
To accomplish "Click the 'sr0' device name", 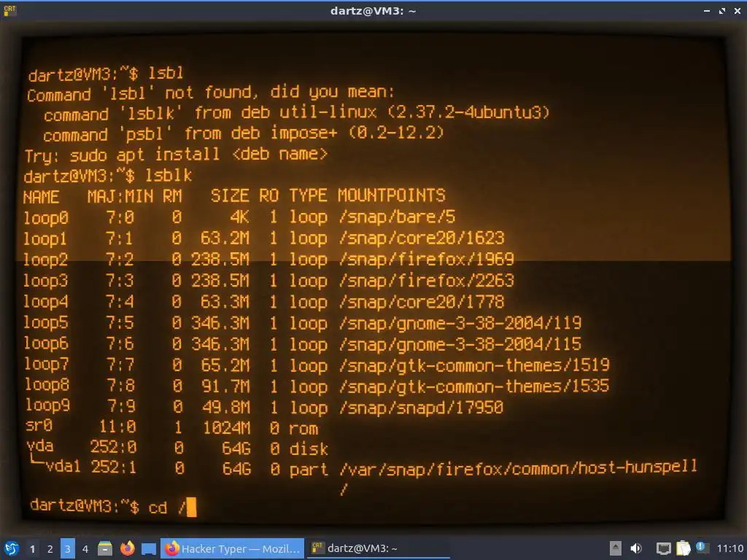I will pos(39,425).
